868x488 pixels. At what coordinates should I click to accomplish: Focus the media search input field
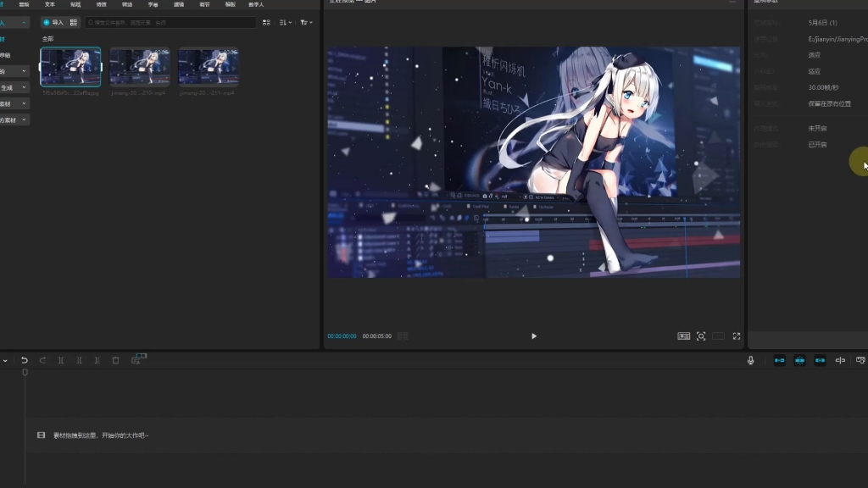[170, 23]
